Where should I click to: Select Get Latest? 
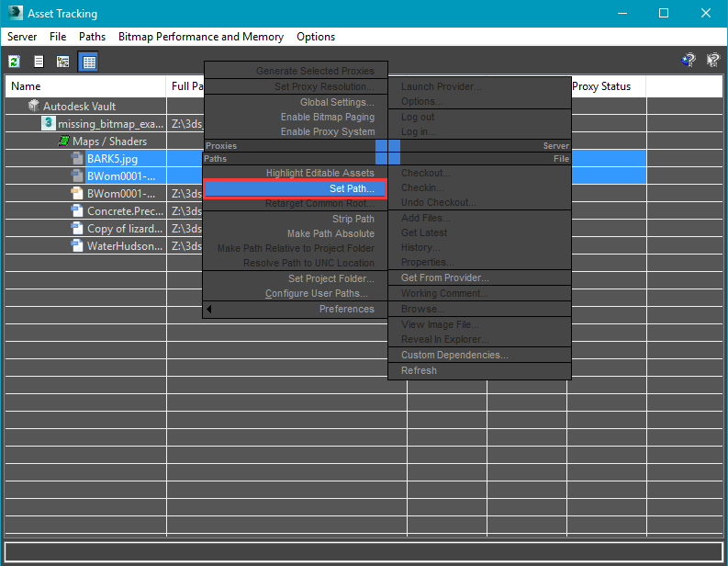(x=424, y=232)
